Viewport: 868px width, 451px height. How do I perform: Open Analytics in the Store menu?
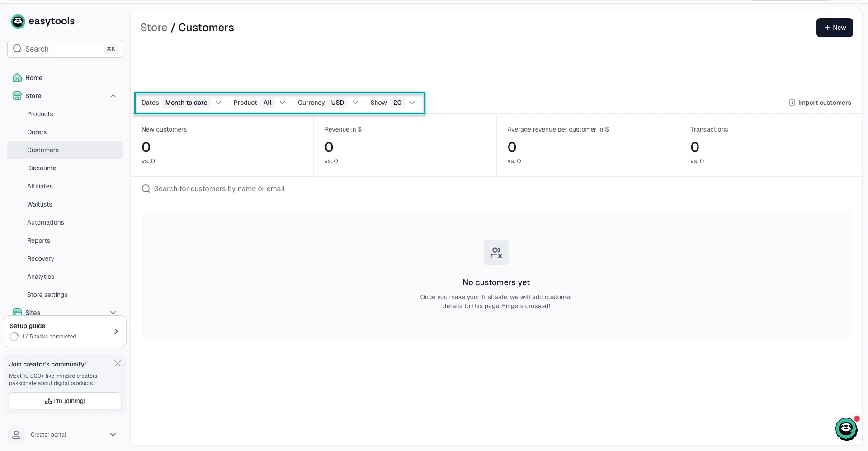coord(65,277)
